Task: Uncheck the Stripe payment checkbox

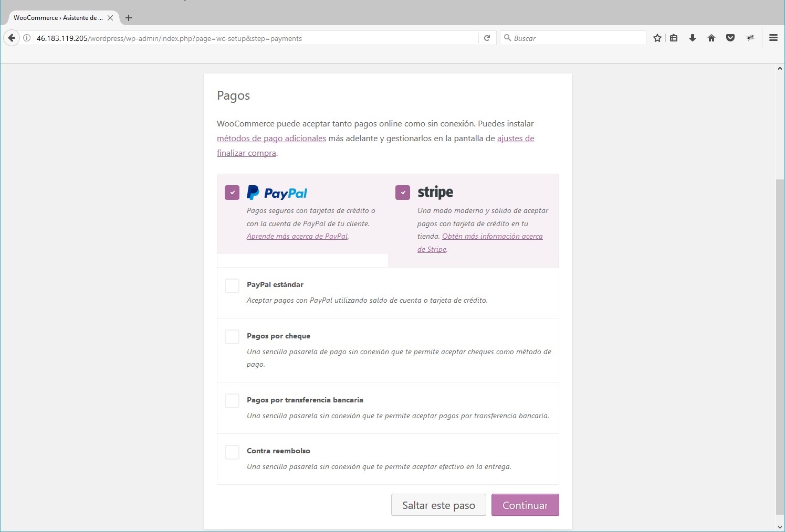Action: coord(403,193)
